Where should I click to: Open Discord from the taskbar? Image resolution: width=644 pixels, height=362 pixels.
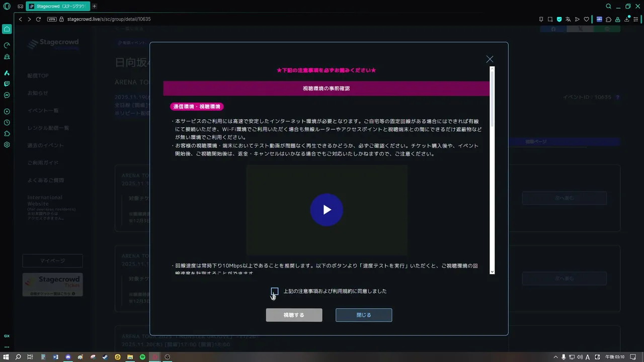[x=68, y=357]
